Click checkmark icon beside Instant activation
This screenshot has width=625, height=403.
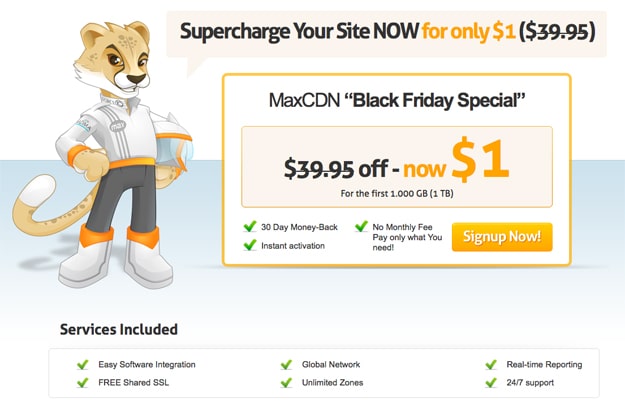pos(249,244)
